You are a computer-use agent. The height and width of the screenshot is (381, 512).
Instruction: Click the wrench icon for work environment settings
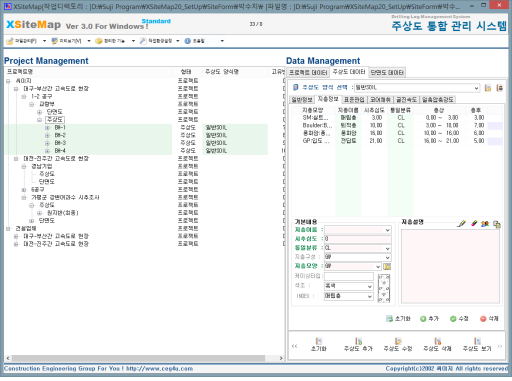click(143, 41)
